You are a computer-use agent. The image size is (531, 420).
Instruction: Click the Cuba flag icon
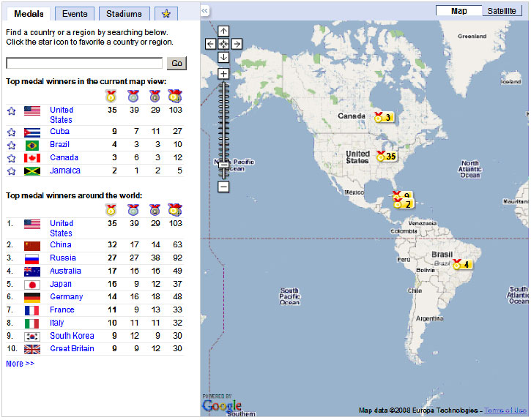click(32, 132)
